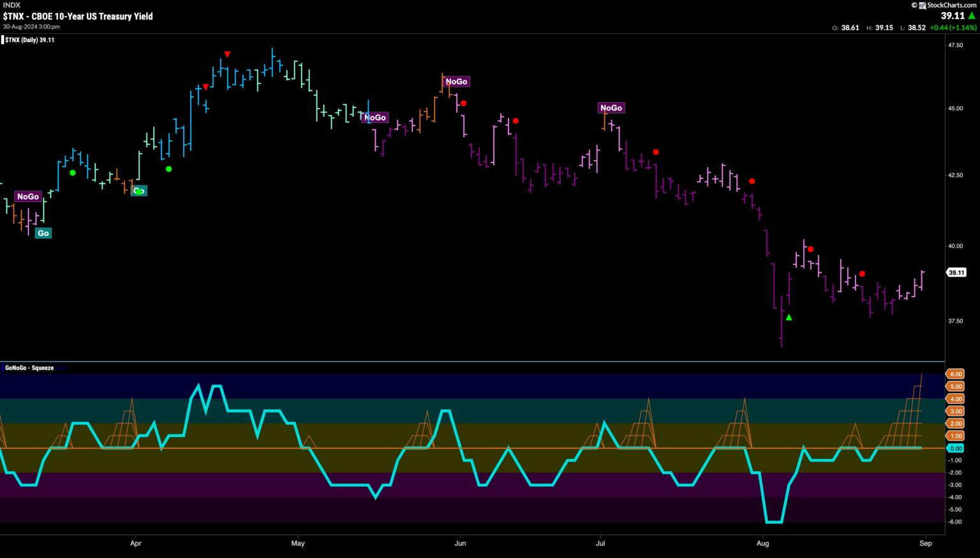Click the green up arrow beside 39.11
Screen dimensions: 980x558
click(x=972, y=16)
